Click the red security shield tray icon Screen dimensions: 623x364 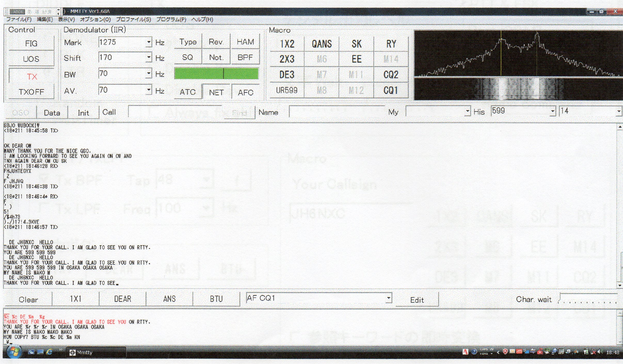point(505,352)
